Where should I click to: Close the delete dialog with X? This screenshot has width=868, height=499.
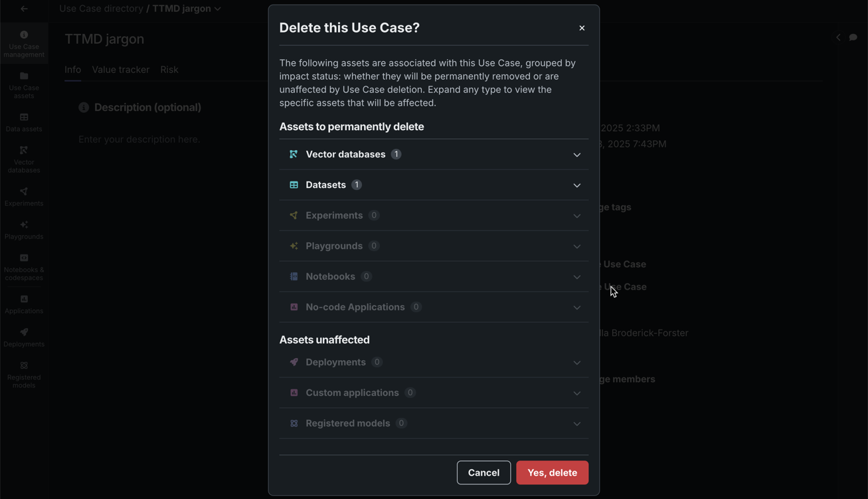[582, 28]
